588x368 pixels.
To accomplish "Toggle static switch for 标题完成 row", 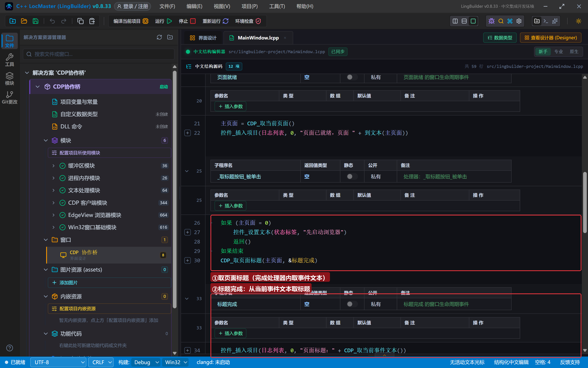I will coord(352,304).
